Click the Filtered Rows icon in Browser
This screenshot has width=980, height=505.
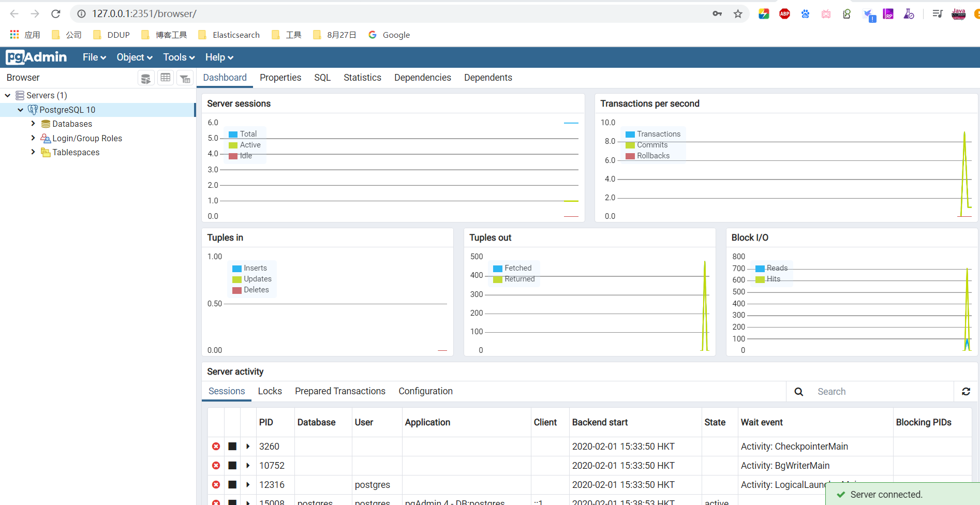pyautogui.click(x=185, y=78)
